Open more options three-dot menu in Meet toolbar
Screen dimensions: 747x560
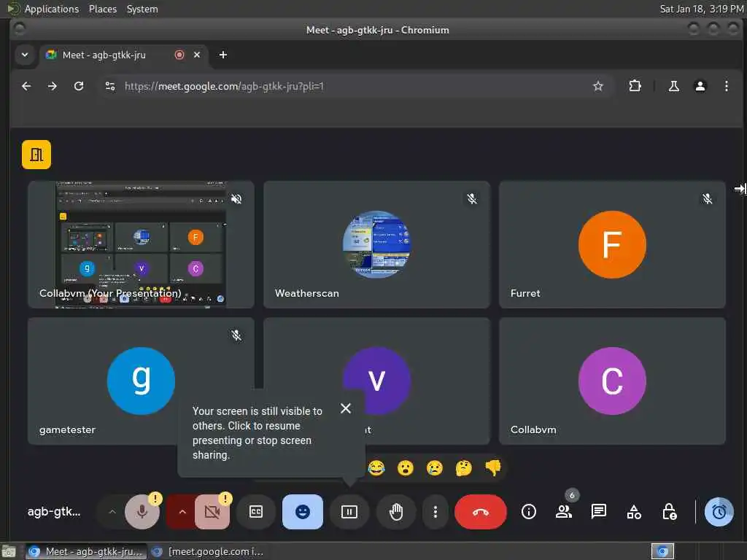(435, 512)
